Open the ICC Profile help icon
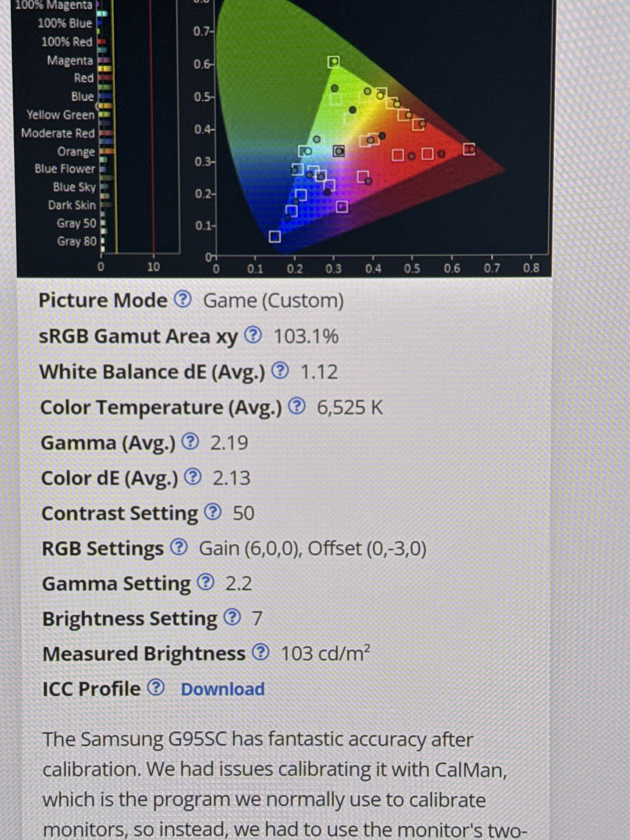Viewport: 630px width, 840px height. (x=156, y=688)
